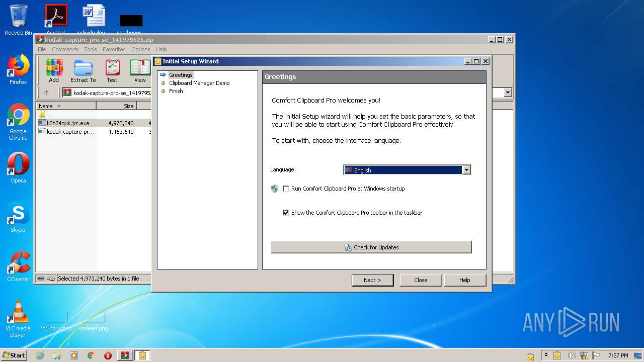Open the Recycle Bin desktop icon
Viewport: 644px width, 362px height.
[x=18, y=20]
